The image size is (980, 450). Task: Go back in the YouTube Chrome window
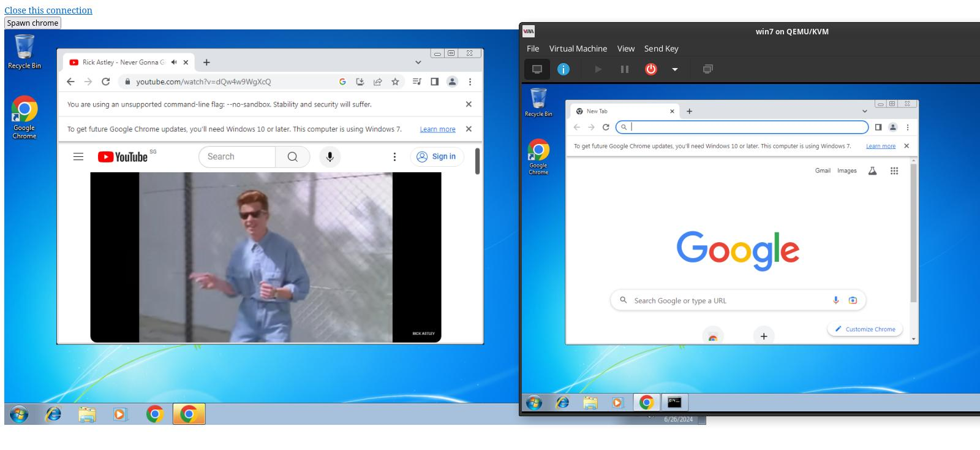tap(70, 82)
